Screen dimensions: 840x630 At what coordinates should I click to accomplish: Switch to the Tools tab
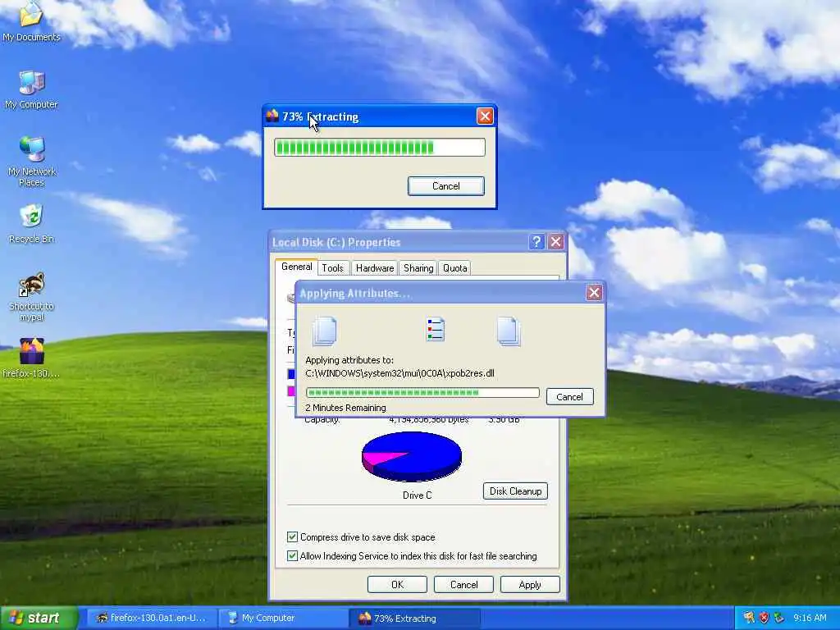click(333, 268)
